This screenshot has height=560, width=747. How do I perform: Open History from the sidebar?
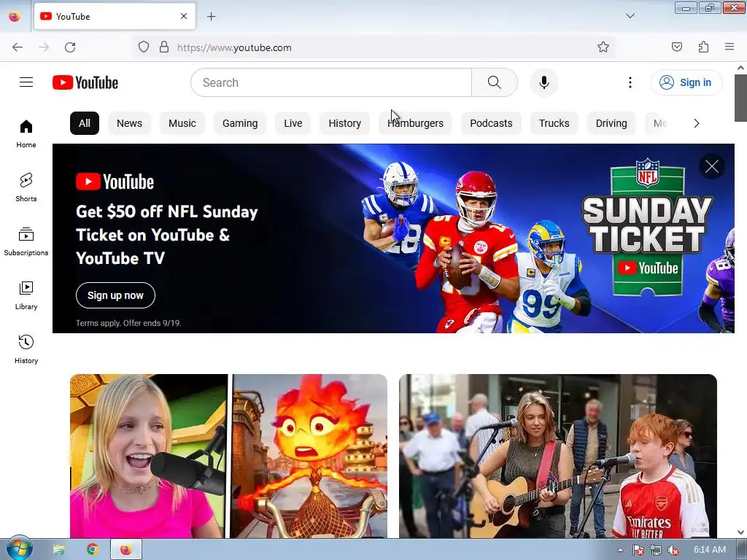click(x=26, y=349)
